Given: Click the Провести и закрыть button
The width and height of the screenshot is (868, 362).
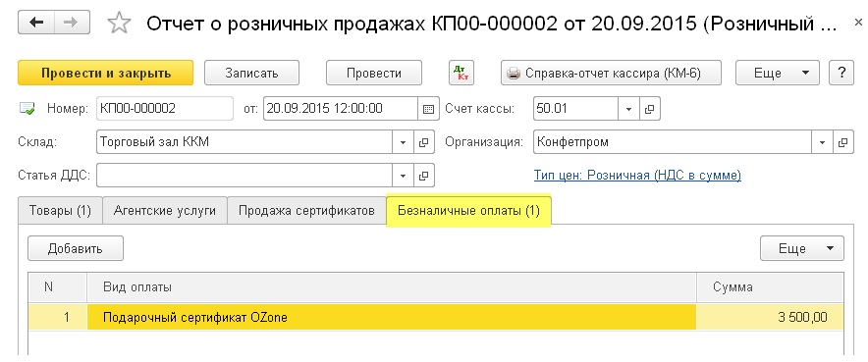Looking at the screenshot, I should (106, 73).
